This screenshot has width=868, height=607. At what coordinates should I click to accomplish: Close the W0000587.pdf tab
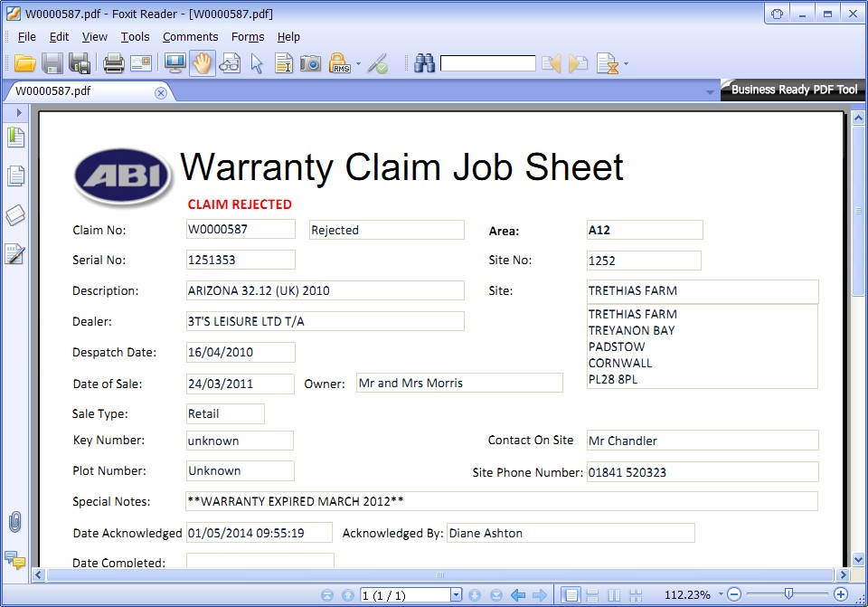[x=161, y=91]
